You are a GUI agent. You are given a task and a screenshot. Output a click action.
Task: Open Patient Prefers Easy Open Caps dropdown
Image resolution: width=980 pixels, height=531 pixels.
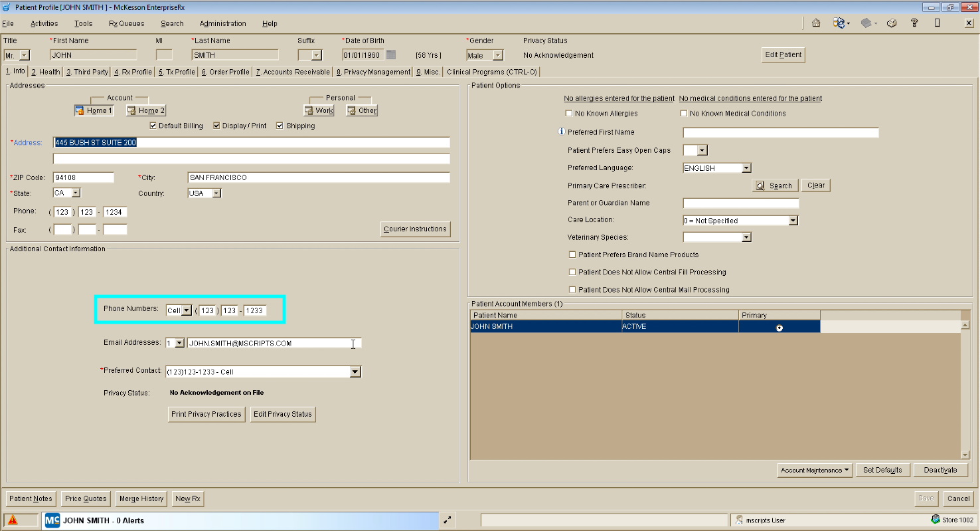coord(702,150)
